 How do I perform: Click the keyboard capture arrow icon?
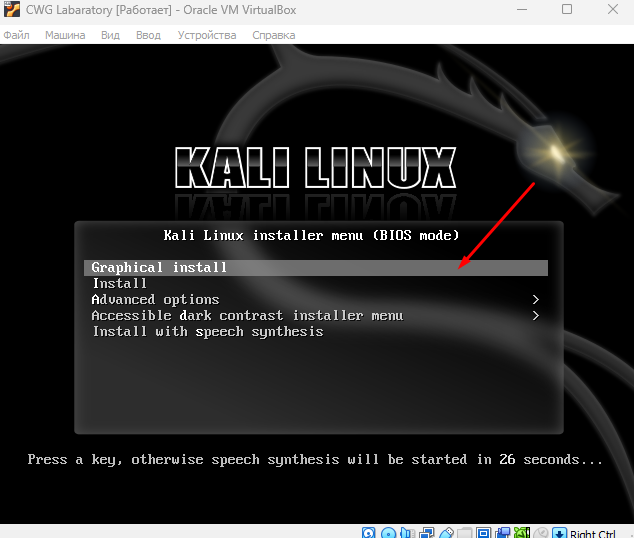(559, 534)
